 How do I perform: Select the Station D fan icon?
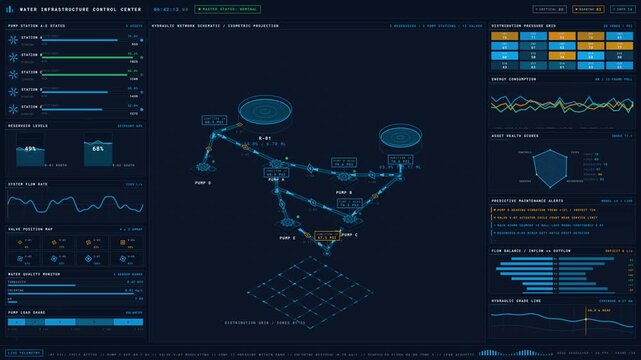[x=13, y=92]
